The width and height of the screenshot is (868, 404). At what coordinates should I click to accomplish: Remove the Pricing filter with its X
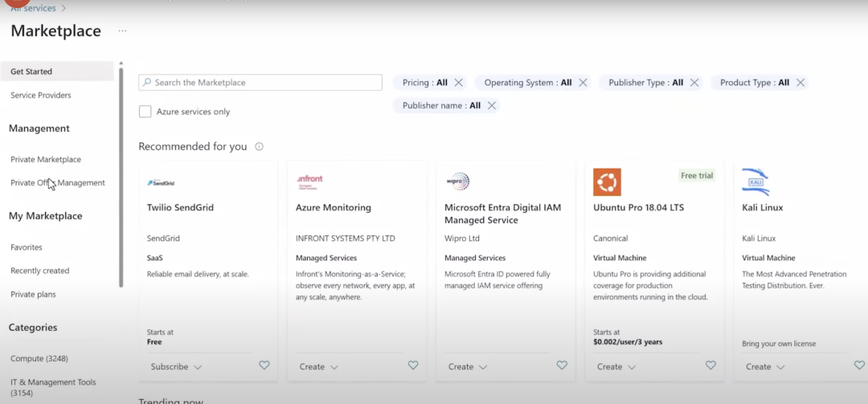point(459,83)
